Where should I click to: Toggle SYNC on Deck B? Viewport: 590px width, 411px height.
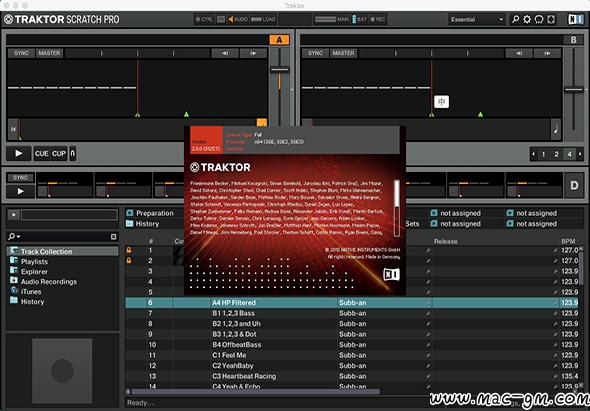315,53
